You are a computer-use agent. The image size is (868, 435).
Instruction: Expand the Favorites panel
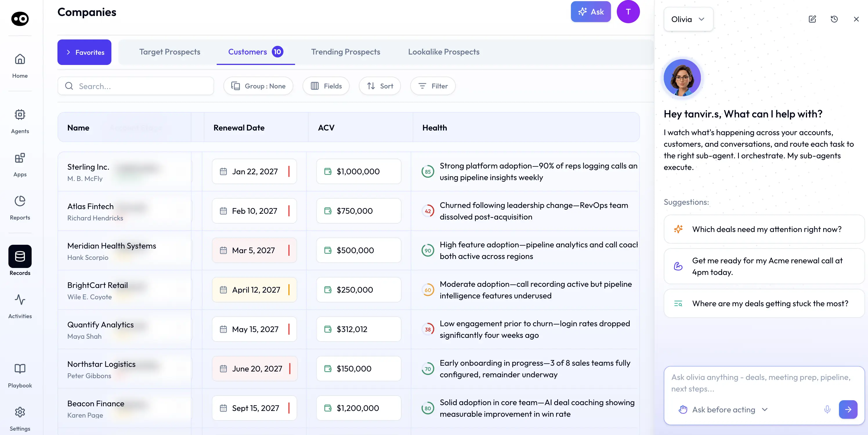coord(84,52)
